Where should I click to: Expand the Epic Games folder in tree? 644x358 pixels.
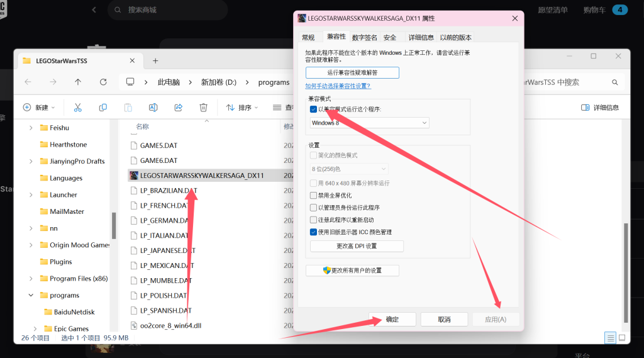(35, 329)
